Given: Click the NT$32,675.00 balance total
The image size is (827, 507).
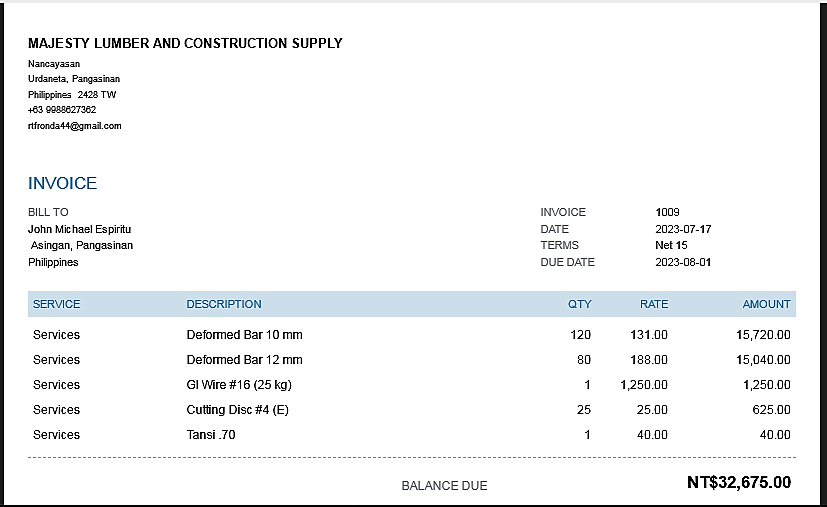Looking at the screenshot, I should point(738,482).
